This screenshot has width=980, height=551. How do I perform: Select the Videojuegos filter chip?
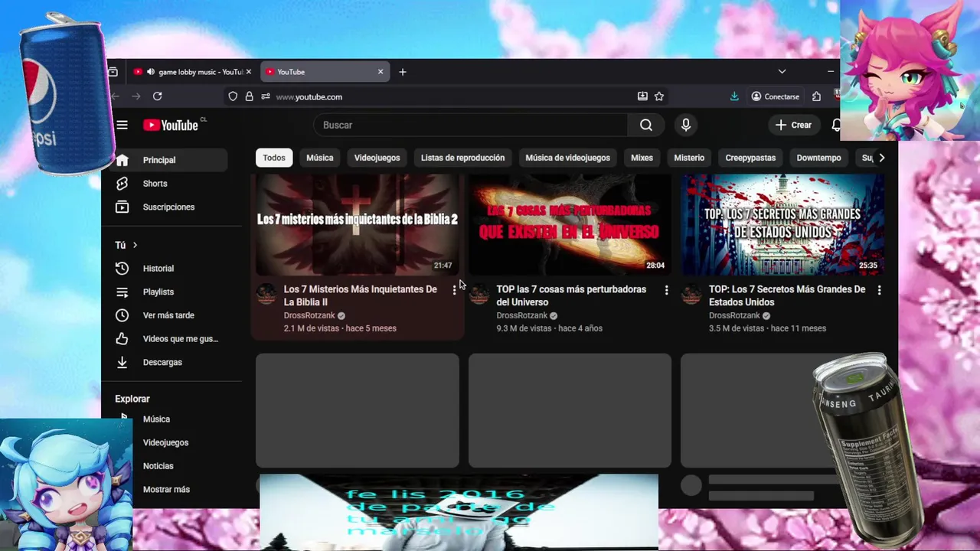(x=377, y=158)
